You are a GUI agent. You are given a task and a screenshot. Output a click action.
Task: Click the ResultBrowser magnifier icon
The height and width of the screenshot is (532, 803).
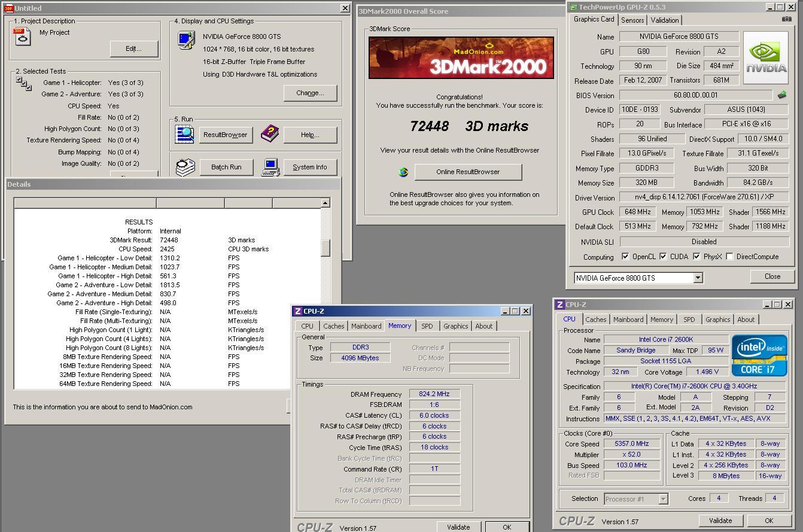(185, 133)
